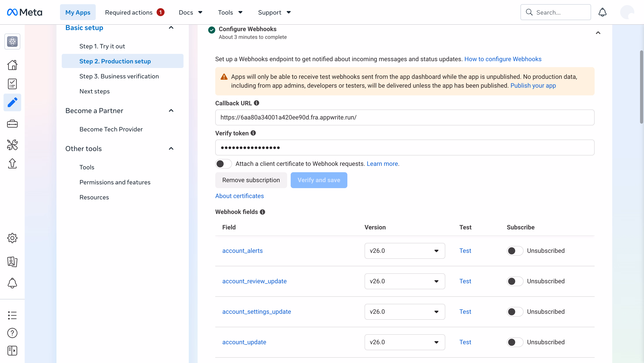Screen dimensions: 644x363
Task: Open sidebar alerts bell icon
Action: tap(12, 283)
